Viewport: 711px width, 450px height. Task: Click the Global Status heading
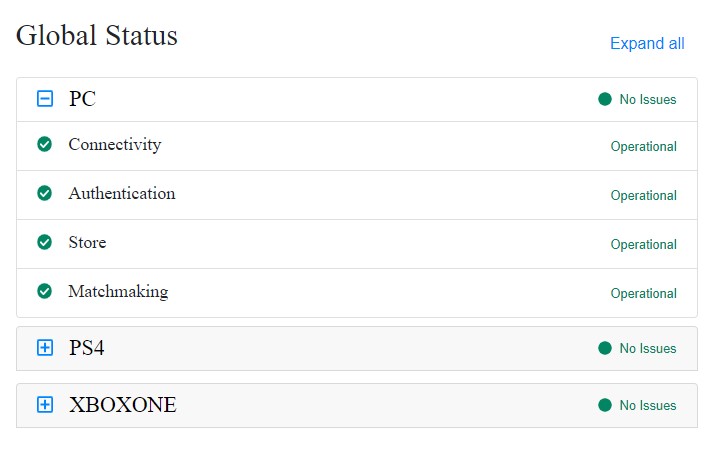97,35
